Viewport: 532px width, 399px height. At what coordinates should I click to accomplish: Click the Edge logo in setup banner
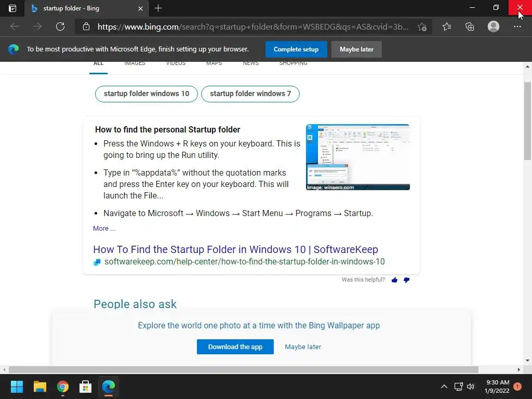pos(14,49)
